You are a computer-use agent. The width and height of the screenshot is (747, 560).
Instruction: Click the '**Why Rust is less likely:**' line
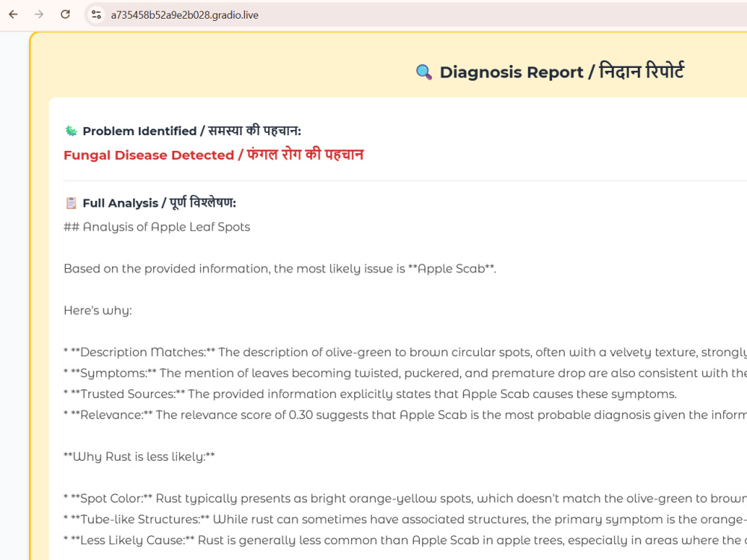tap(139, 457)
